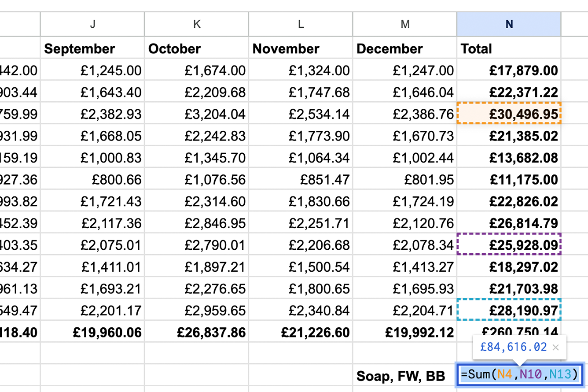
Task: Click the December header cell
Action: click(x=404, y=48)
